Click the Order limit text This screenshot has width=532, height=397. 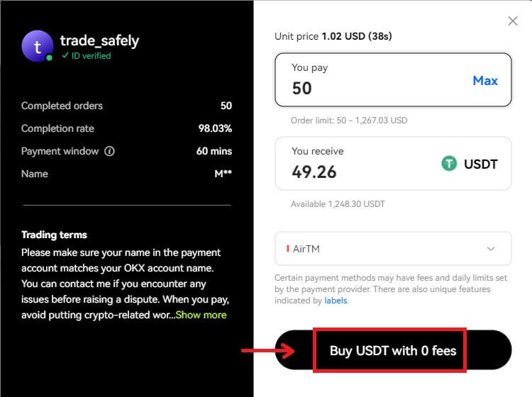349,121
